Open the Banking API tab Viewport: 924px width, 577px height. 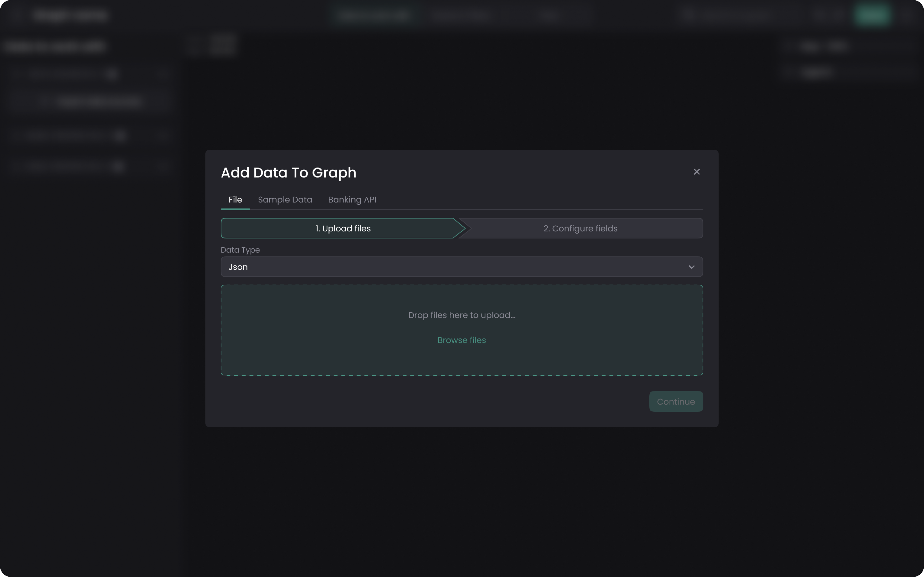(352, 200)
